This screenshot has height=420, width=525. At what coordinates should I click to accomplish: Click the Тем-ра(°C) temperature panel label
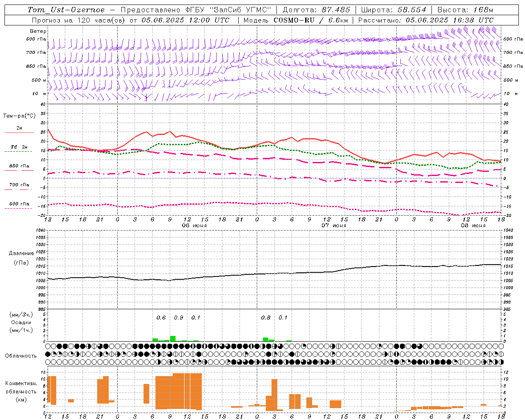[19, 116]
